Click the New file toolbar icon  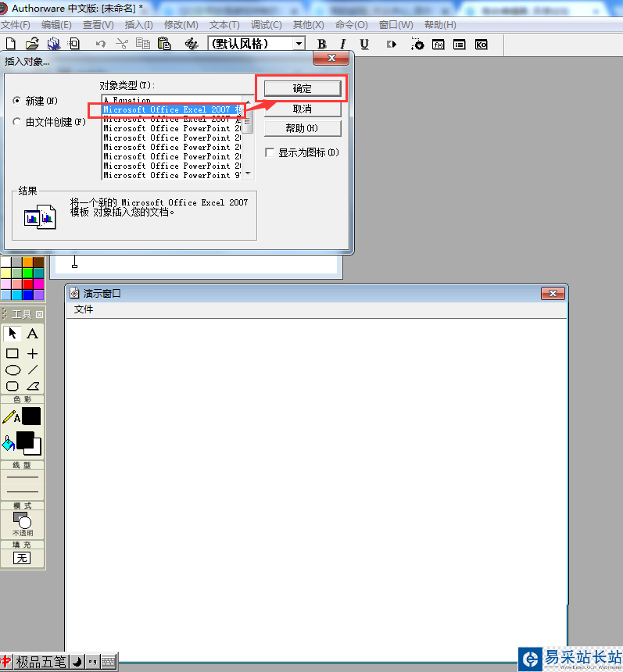click(11, 44)
